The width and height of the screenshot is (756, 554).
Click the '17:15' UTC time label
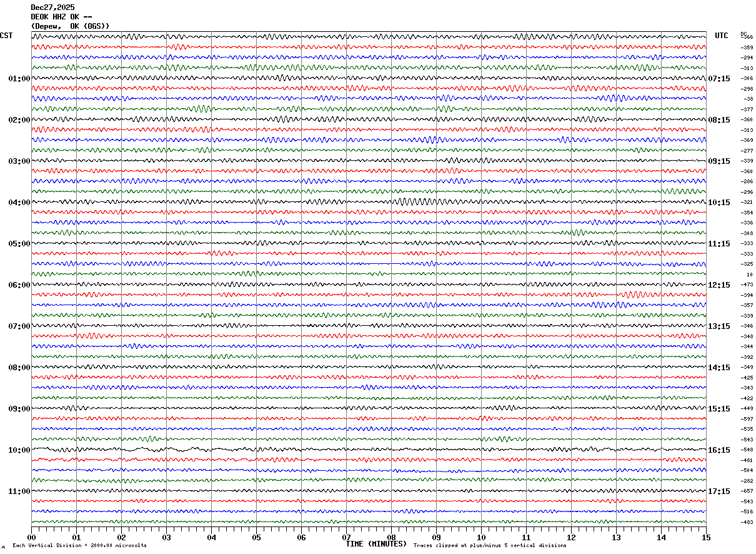pos(719,491)
